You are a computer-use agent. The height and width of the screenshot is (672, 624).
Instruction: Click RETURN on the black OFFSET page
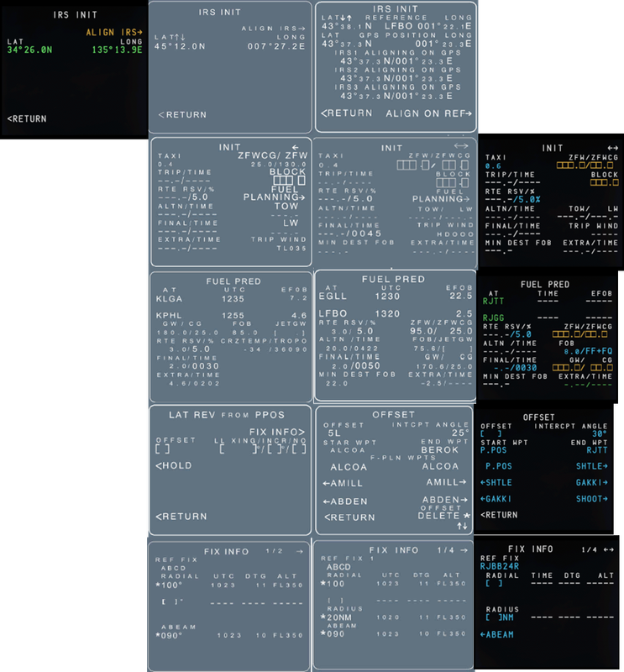coord(499,515)
